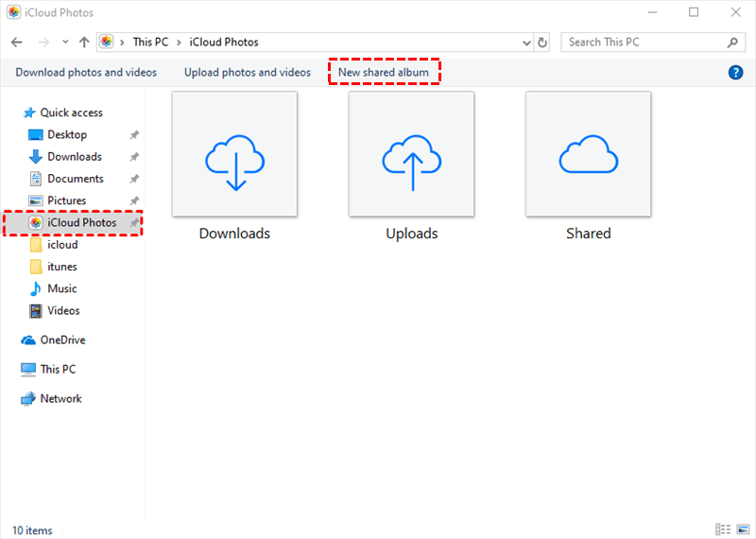The width and height of the screenshot is (756, 539).
Task: Open Videos in the sidebar
Action: [63, 310]
